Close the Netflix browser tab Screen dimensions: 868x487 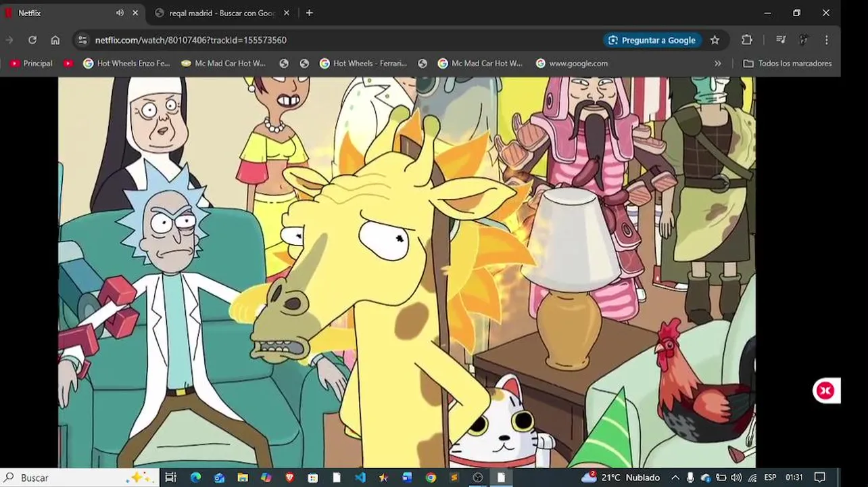point(135,13)
